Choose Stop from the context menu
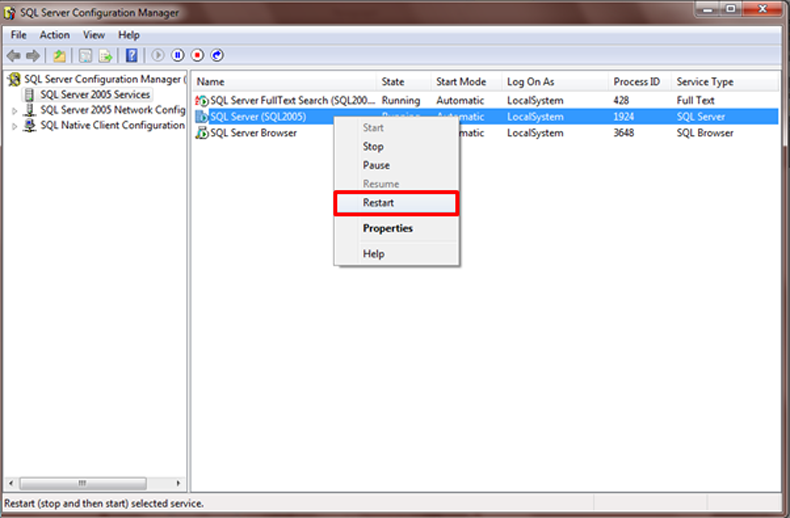This screenshot has width=790, height=518. [373, 147]
